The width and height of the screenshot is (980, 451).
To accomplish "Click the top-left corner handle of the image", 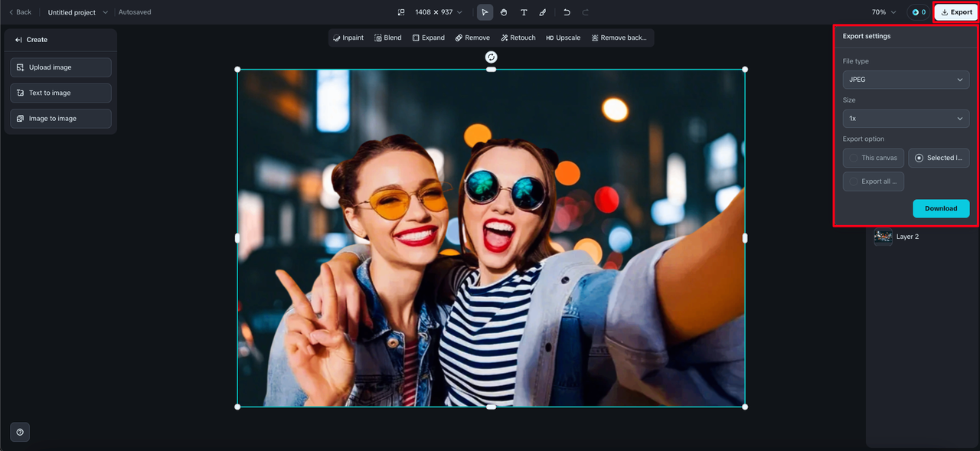I will pos(237,70).
